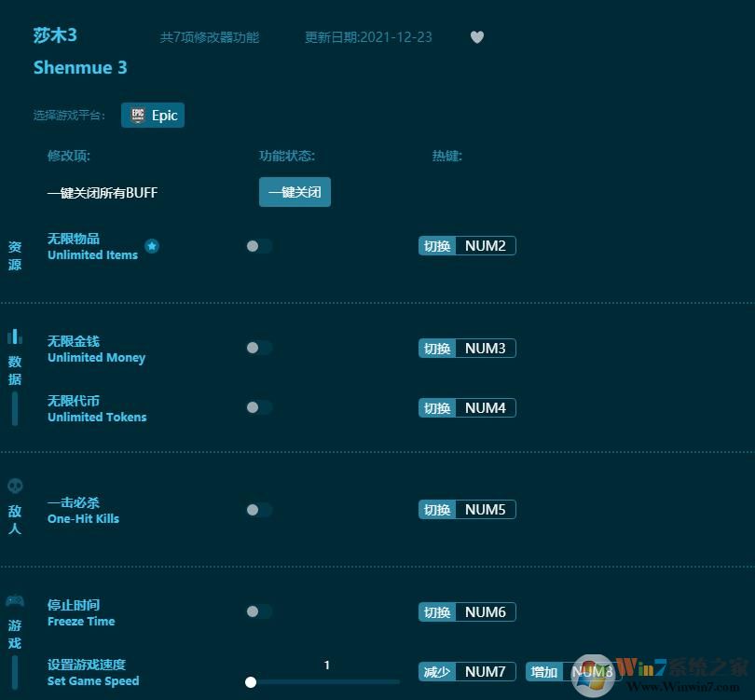The height and width of the screenshot is (700, 755).
Task: Open the 选择游戏平台 Epic platform selector
Action: coord(152,115)
